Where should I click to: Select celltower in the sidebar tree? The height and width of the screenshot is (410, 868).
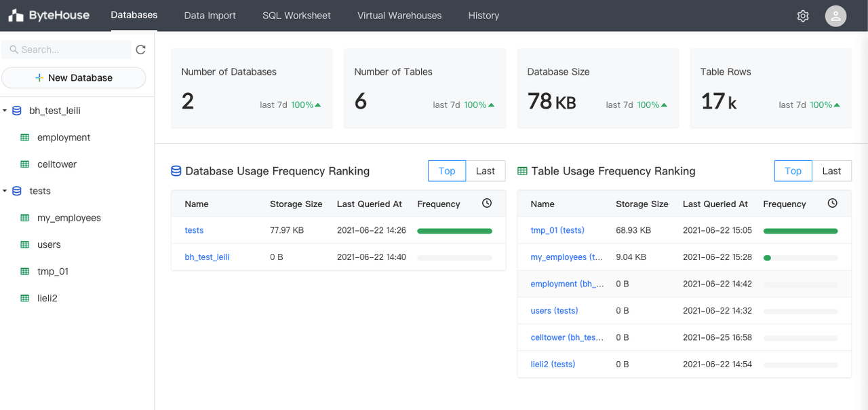57,164
